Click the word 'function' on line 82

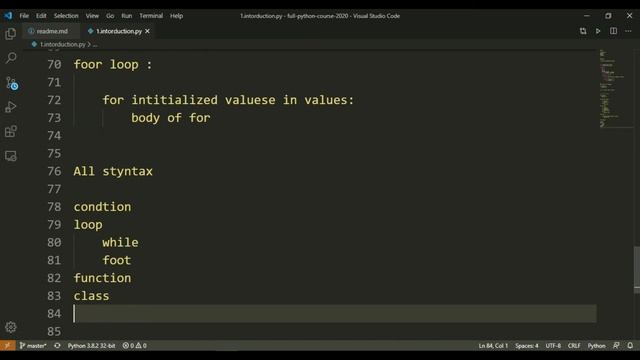(x=102, y=278)
